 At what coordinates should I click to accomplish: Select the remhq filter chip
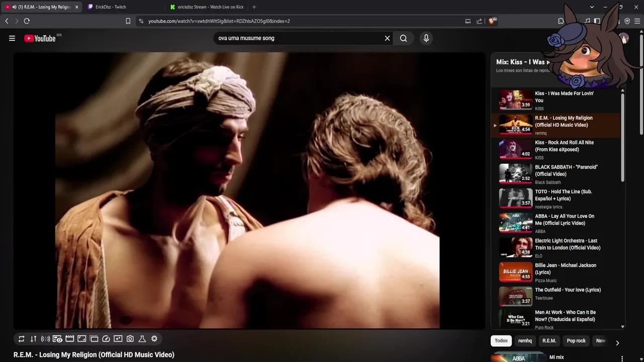click(x=525, y=341)
